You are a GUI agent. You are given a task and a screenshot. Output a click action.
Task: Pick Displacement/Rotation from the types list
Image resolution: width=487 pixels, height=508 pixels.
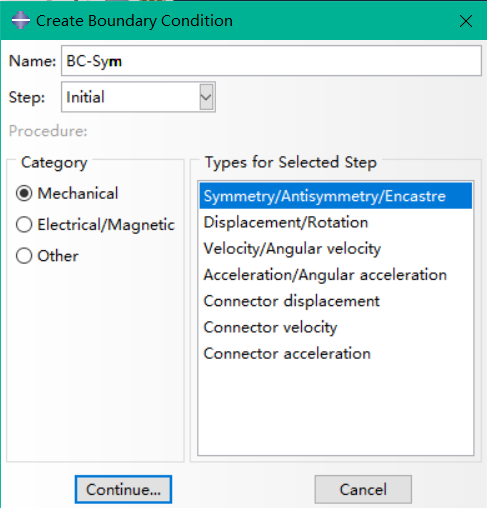336,222
